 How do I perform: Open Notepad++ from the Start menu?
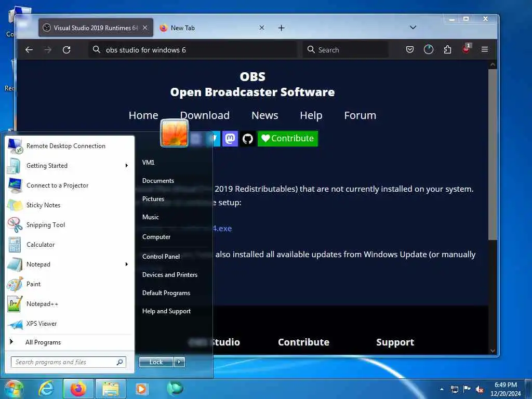[x=70, y=303]
